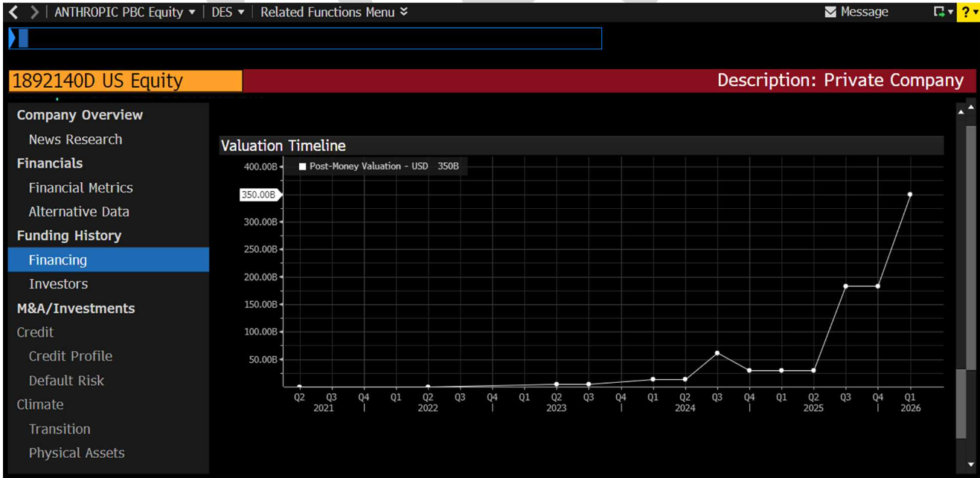Click the Q3 2025 data point on chart

coord(845,286)
